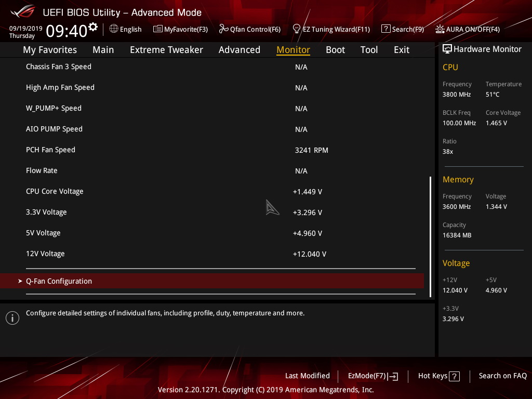
Task: Select Q-Fan Configuration row
Action: (212, 281)
